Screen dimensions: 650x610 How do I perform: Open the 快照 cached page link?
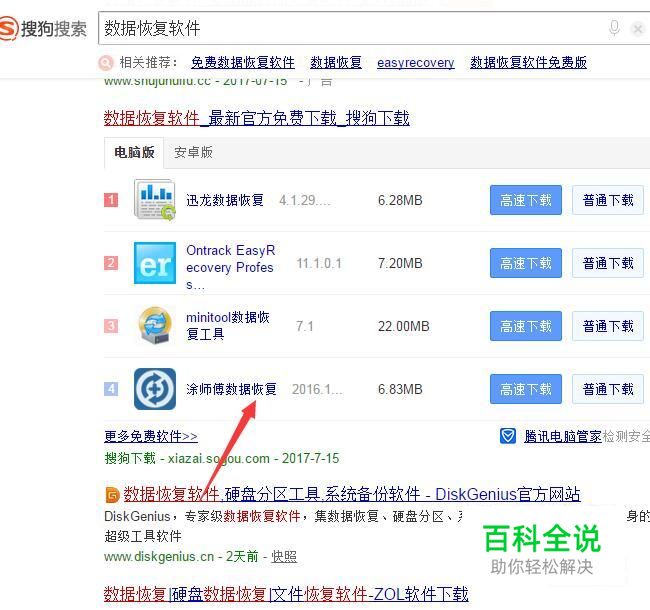point(284,556)
